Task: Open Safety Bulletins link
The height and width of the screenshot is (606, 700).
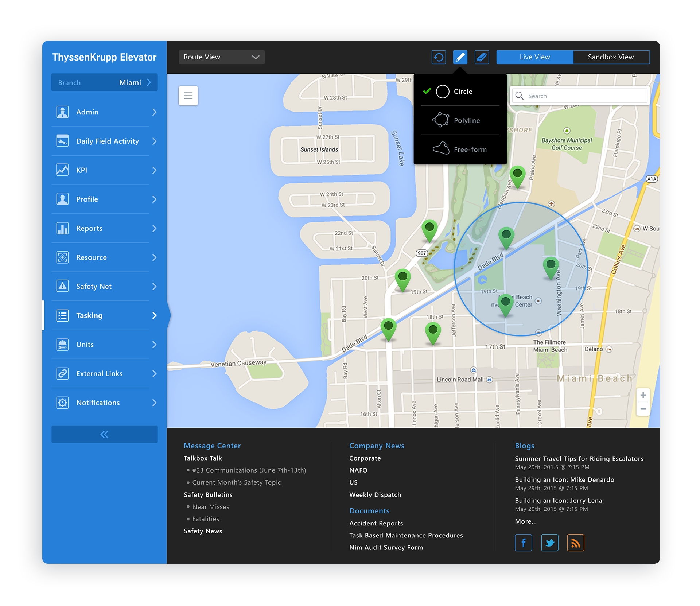Action: [208, 495]
